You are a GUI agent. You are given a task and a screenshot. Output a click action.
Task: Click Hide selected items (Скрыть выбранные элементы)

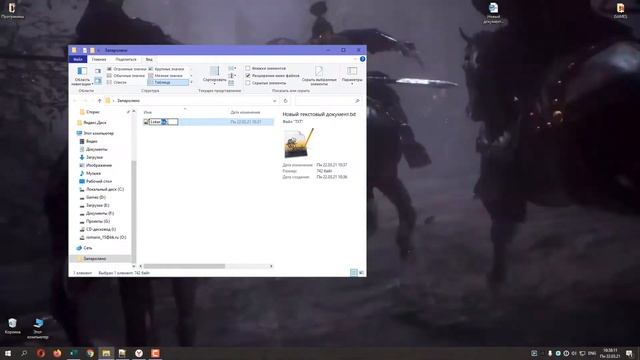319,76
